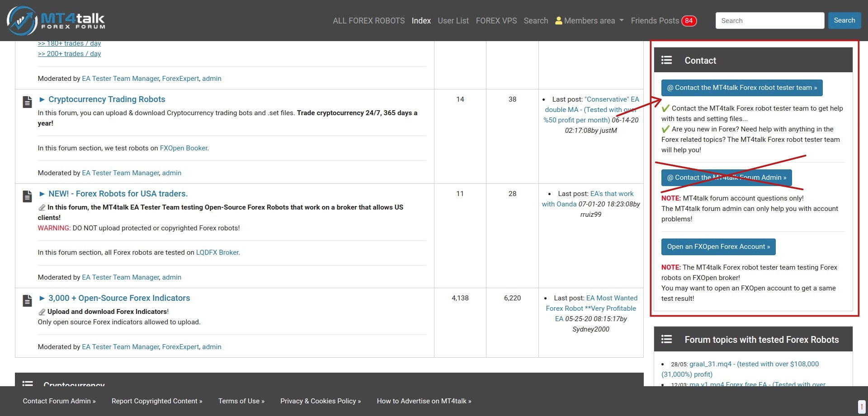Open the MT4talk Forex Forum logo
Image resolution: width=868 pixels, height=416 pixels.
[x=56, y=20]
